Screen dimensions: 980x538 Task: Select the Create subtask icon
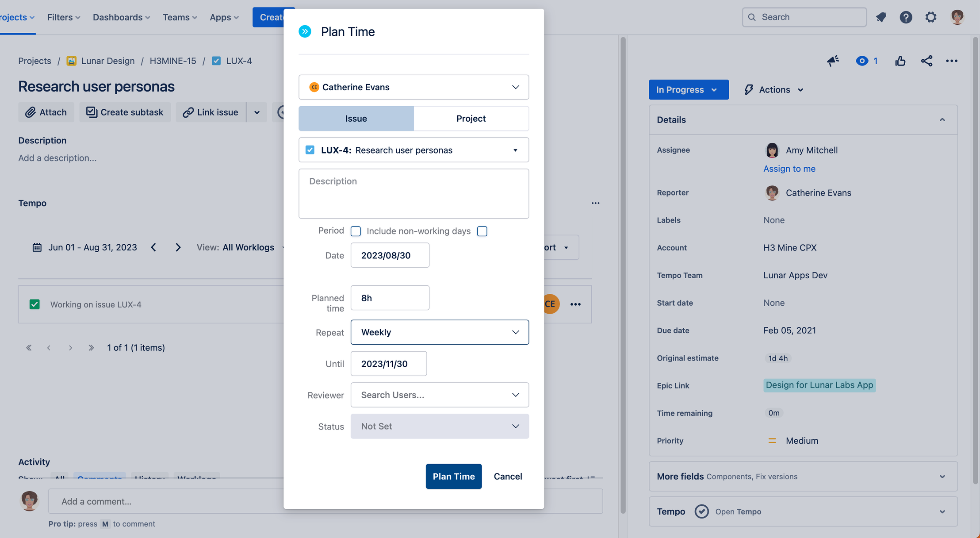[91, 112]
